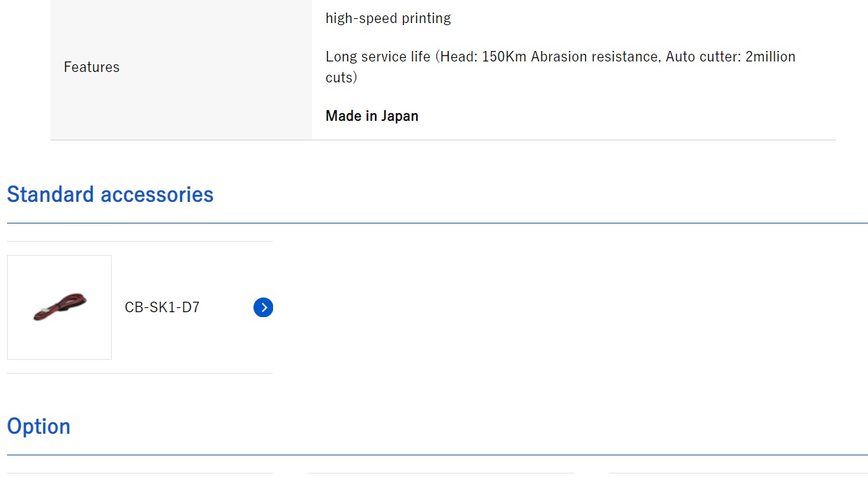Open the red cable product thumbnail
The width and height of the screenshot is (868, 477).
pyautogui.click(x=59, y=307)
